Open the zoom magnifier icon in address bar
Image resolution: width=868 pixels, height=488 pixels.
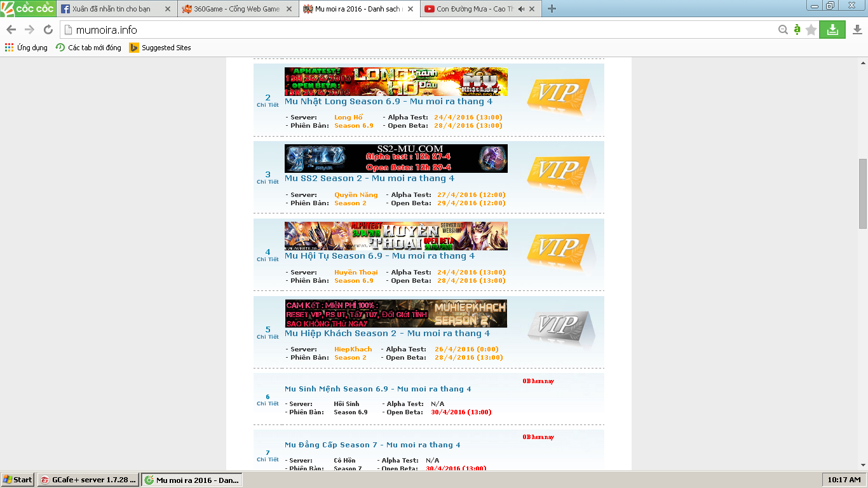point(783,30)
